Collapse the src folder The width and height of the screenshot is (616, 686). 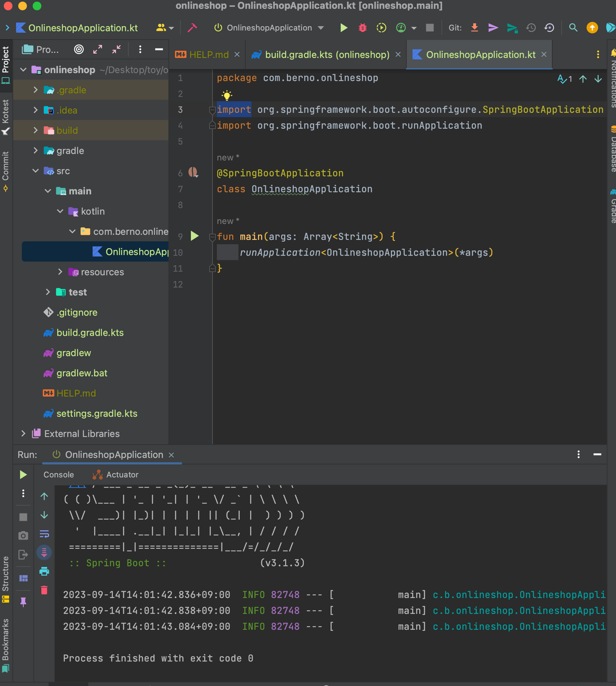pyautogui.click(x=36, y=171)
